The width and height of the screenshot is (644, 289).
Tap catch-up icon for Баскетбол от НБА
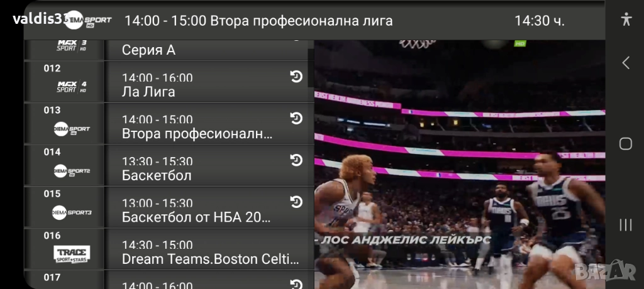click(296, 202)
